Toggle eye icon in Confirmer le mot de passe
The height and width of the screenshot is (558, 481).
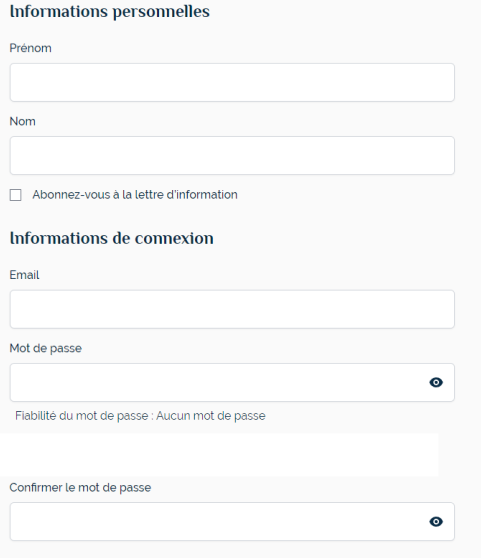[x=436, y=522]
